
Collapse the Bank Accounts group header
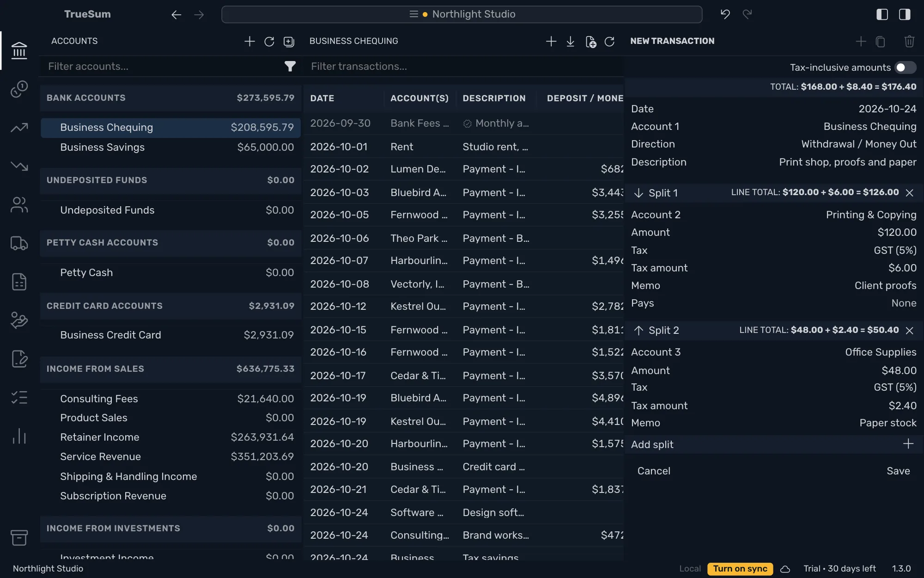point(170,98)
